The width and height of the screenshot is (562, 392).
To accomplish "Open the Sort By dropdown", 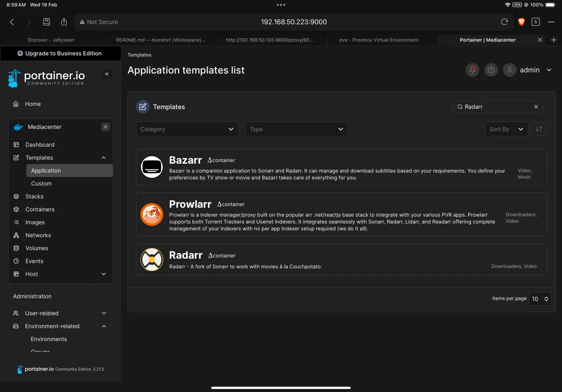I will (506, 129).
